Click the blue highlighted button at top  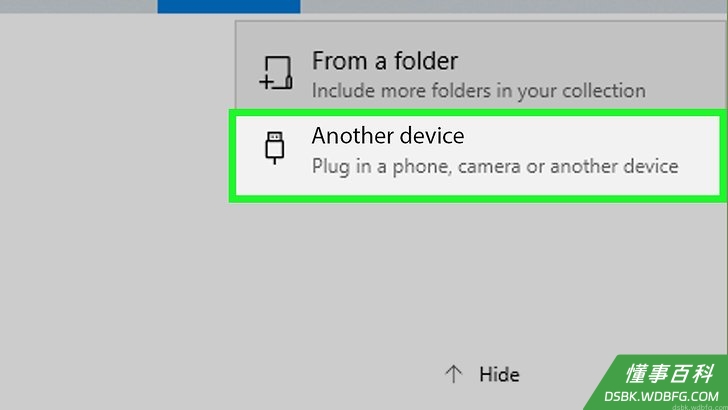(229, 7)
